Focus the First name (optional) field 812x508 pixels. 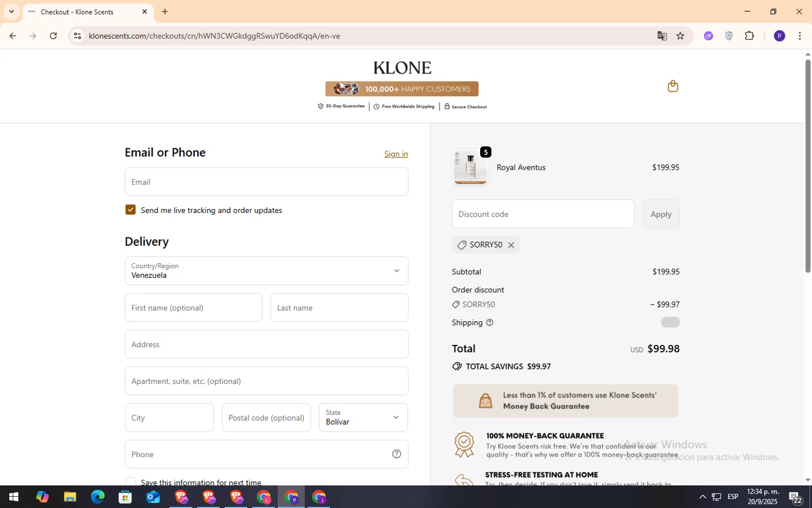click(193, 308)
